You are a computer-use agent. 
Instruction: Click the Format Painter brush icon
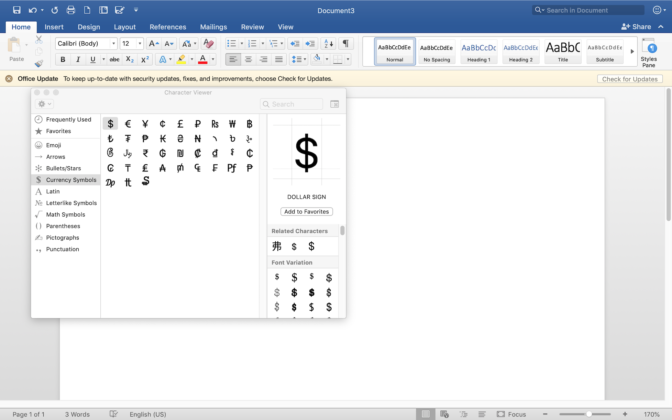point(39,63)
